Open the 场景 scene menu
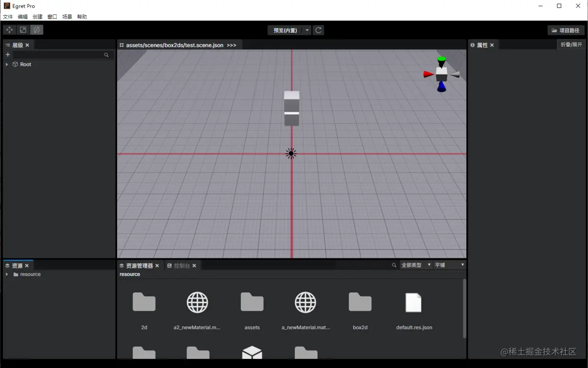 (x=67, y=17)
